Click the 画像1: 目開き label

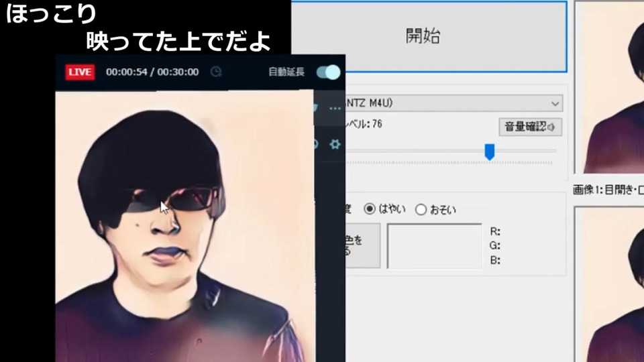(x=608, y=190)
